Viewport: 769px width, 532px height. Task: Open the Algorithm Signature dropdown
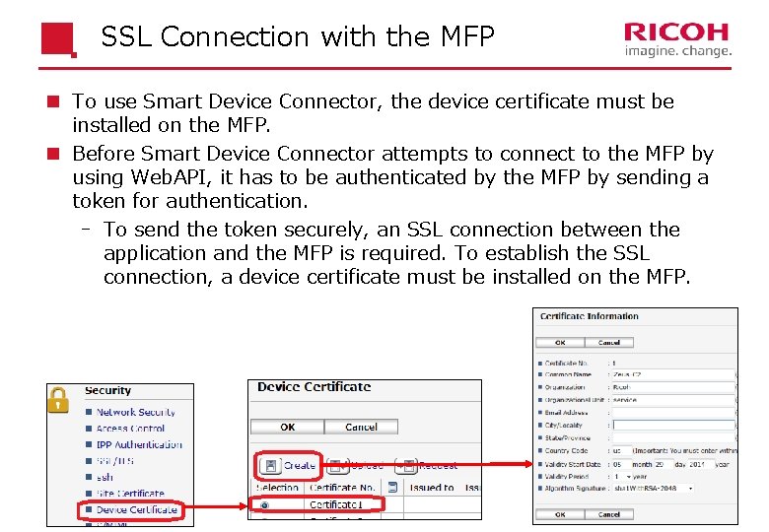[654, 489]
